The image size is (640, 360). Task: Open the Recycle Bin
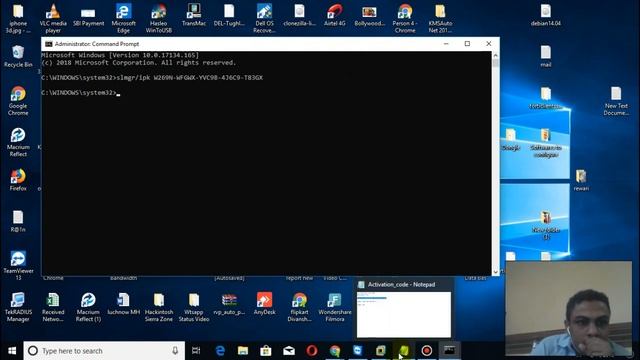pos(18,56)
